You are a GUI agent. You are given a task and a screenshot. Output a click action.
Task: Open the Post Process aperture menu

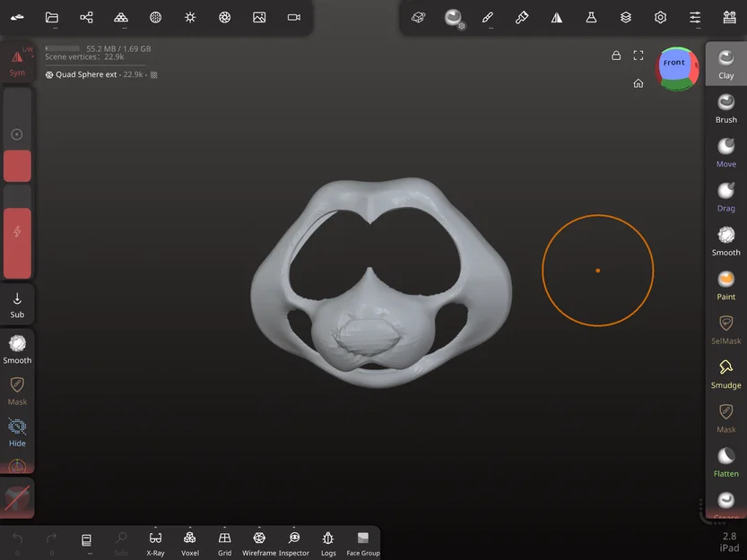224,18
